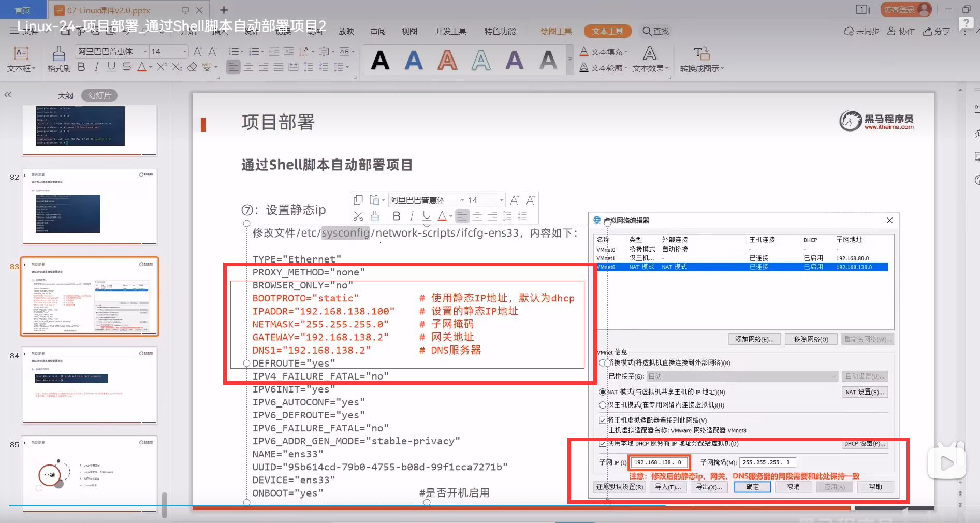
Task: Click 未同步 sync status button
Action: pos(861,31)
